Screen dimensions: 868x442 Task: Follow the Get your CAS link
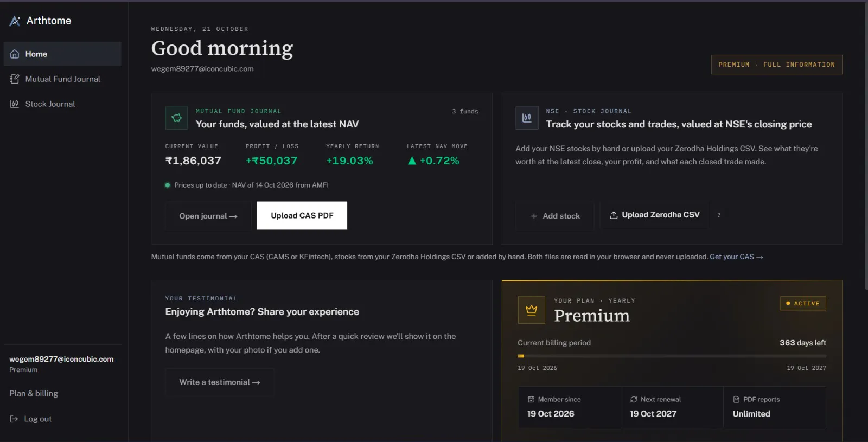coord(736,257)
